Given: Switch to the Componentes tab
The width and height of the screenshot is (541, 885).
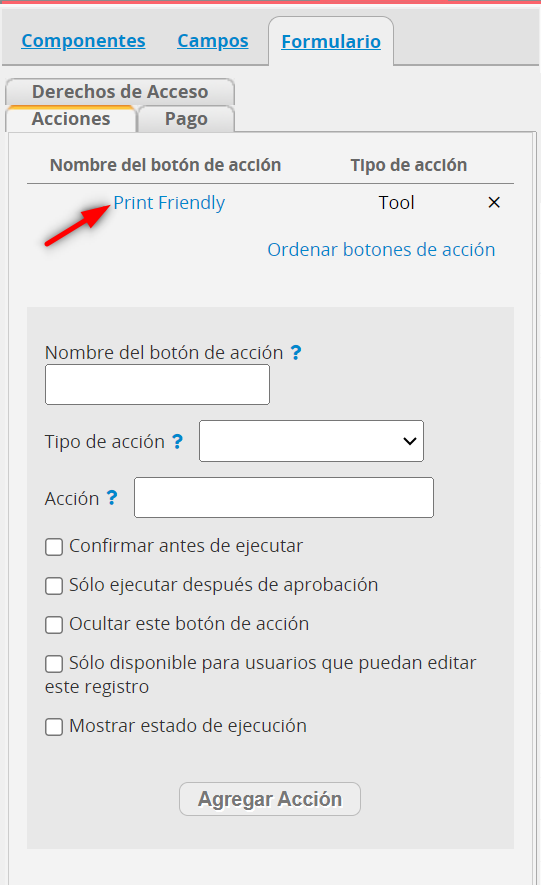Looking at the screenshot, I should click(83, 41).
